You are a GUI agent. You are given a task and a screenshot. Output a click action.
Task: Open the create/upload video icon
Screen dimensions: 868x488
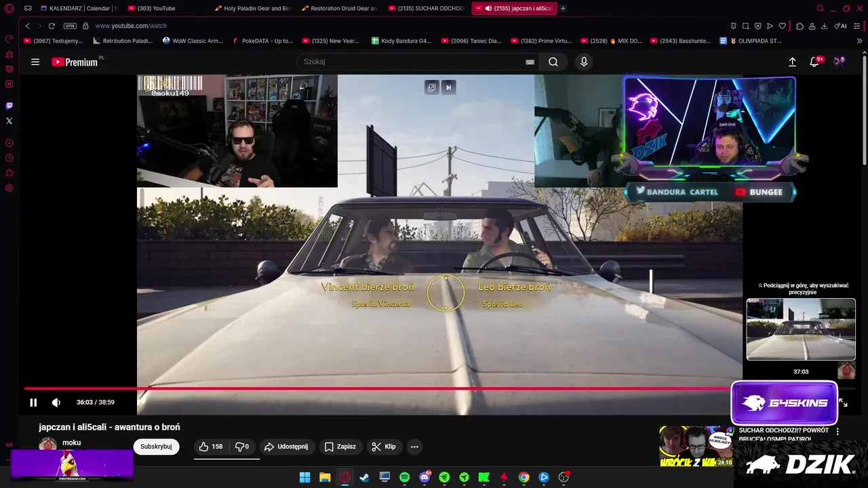(792, 62)
